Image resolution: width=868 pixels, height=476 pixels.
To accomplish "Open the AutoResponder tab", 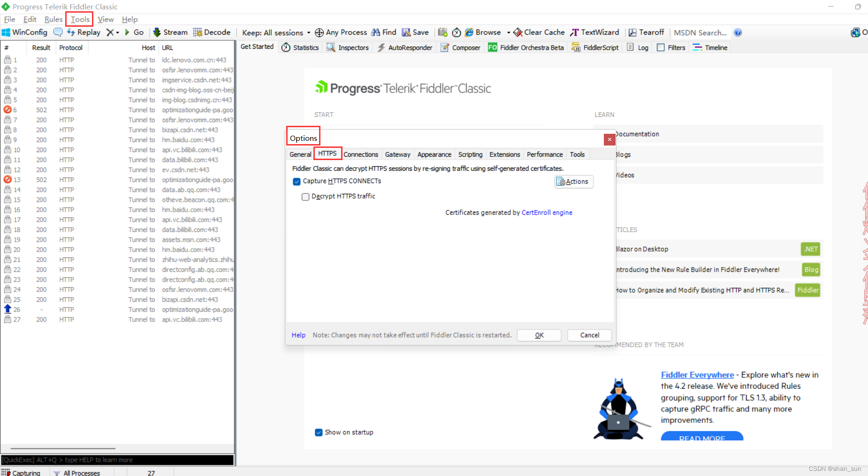I will pos(405,47).
